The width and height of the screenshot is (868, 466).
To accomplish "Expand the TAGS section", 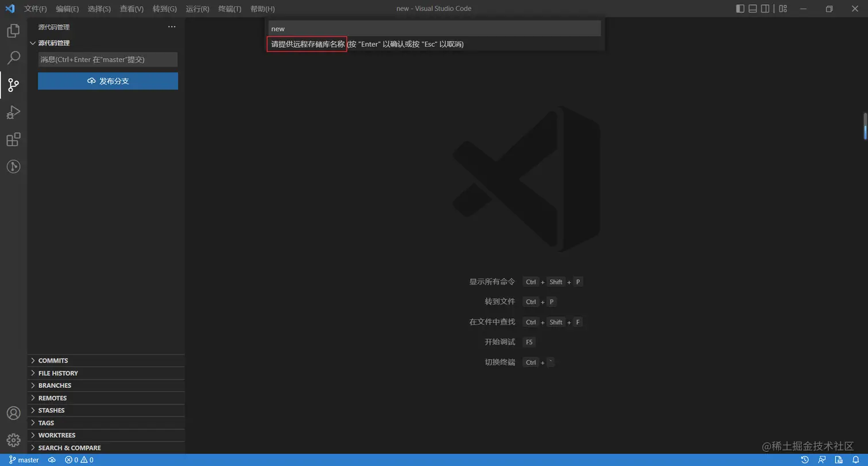I will click(x=106, y=423).
